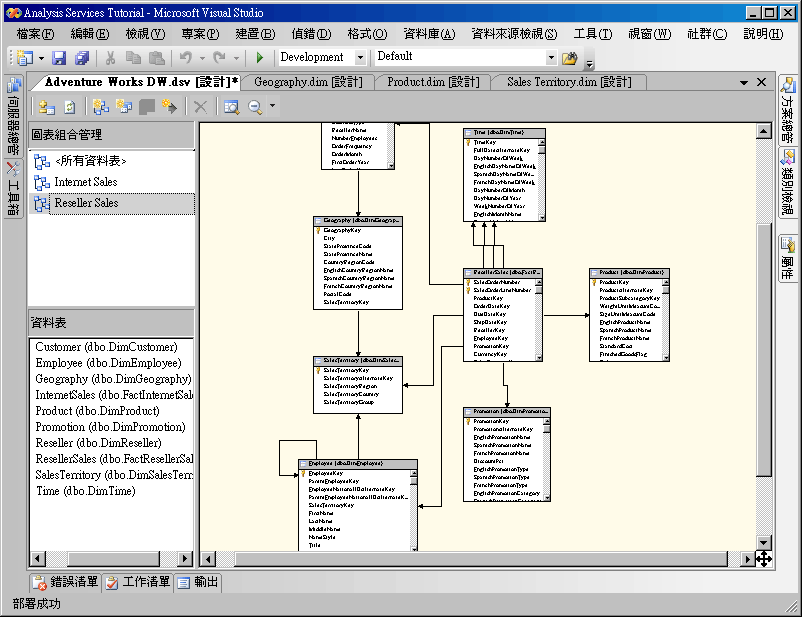Open the Development configuration dropdown

[x=360, y=57]
